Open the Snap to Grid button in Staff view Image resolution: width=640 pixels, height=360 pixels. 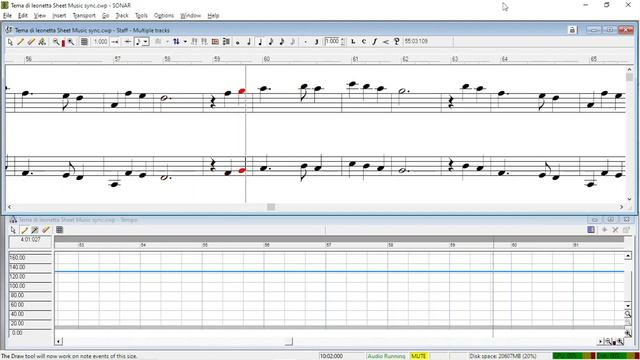click(84, 42)
